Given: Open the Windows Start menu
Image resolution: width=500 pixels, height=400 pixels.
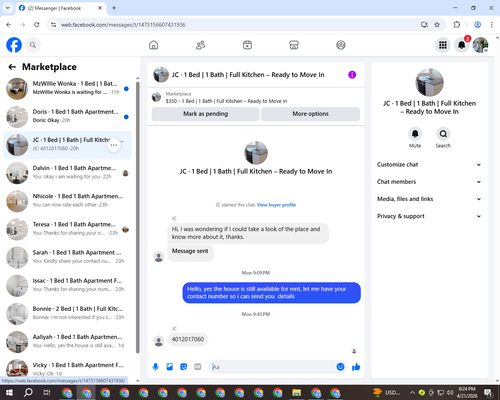Looking at the screenshot, I should (x=9, y=392).
